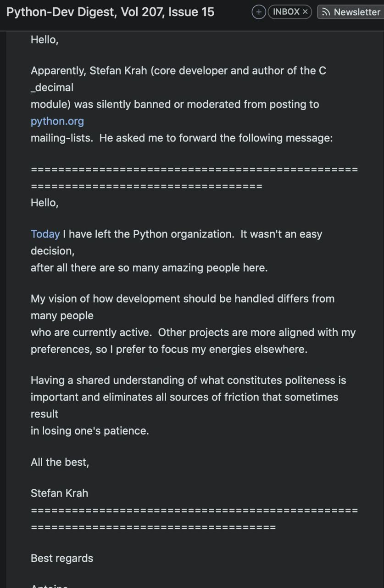Open the Newsletter category tag

pos(351,12)
